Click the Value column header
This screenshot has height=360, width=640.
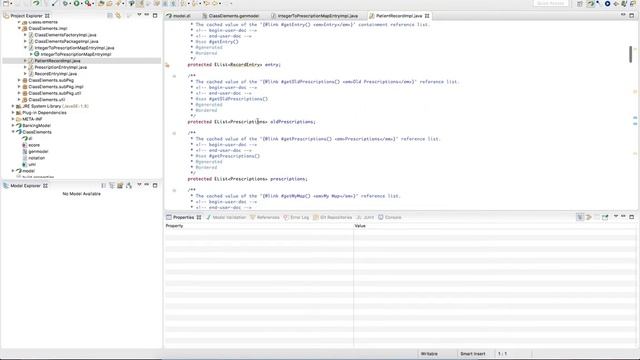tap(495, 226)
